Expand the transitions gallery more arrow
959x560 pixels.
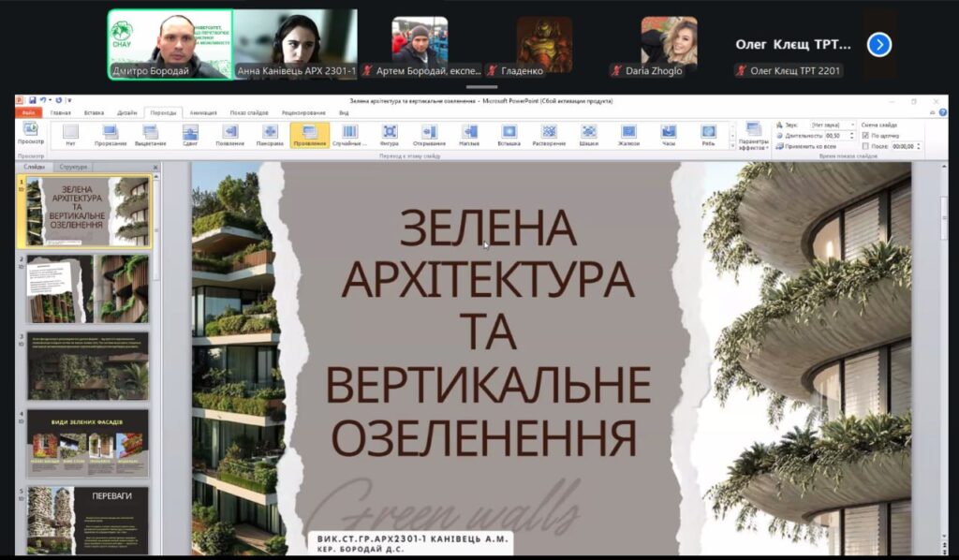(x=732, y=145)
